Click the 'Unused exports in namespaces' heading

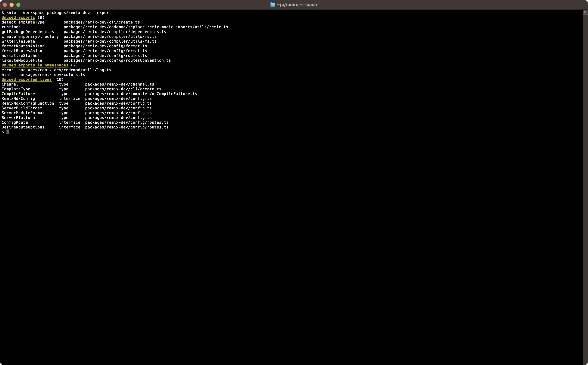pos(35,65)
